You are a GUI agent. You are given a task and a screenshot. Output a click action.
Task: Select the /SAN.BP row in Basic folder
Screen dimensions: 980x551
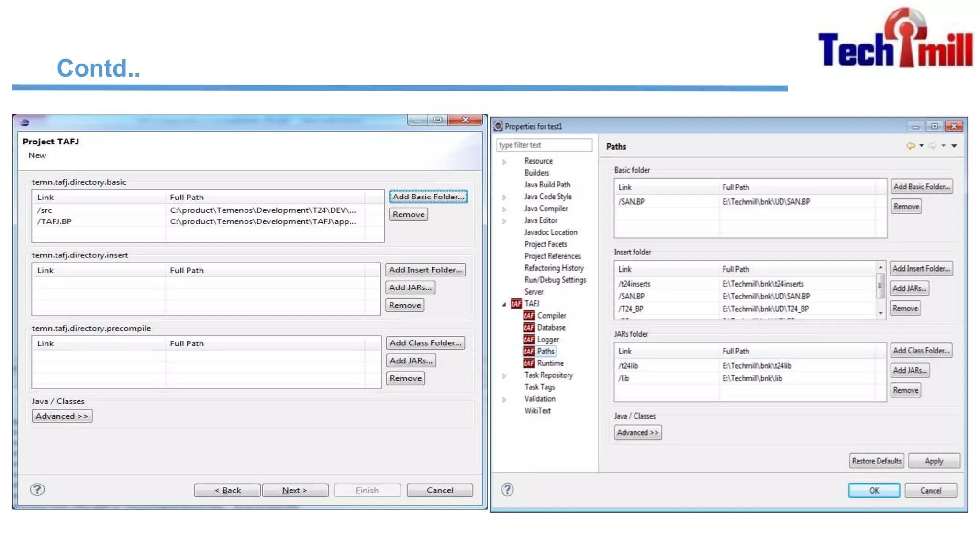[632, 202]
